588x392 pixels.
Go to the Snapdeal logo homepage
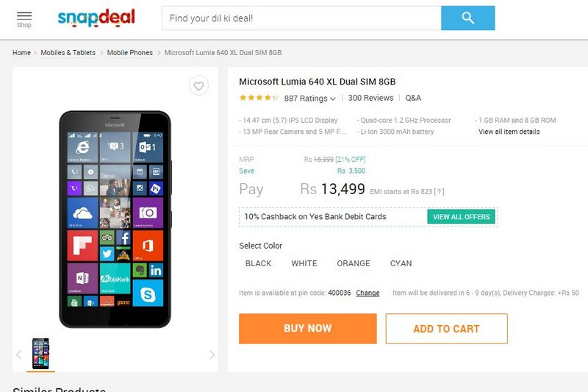coord(96,18)
